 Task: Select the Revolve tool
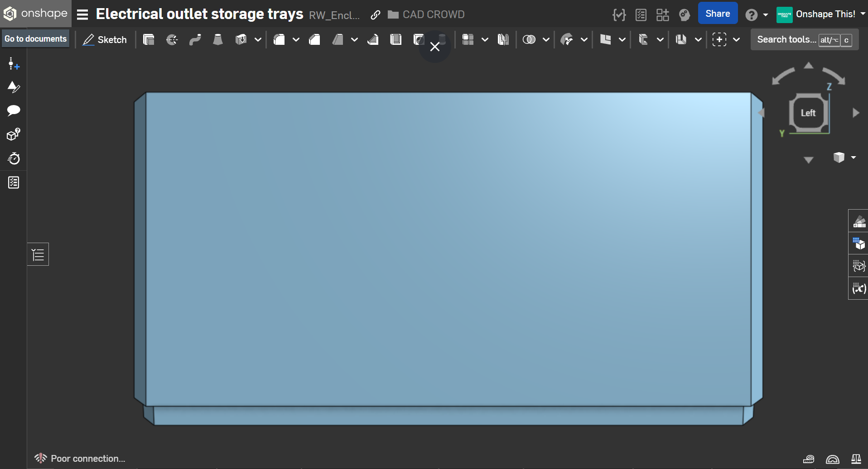[x=172, y=40]
